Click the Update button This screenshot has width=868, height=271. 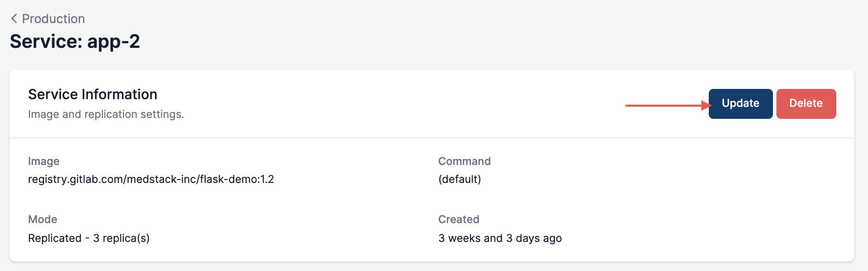740,104
